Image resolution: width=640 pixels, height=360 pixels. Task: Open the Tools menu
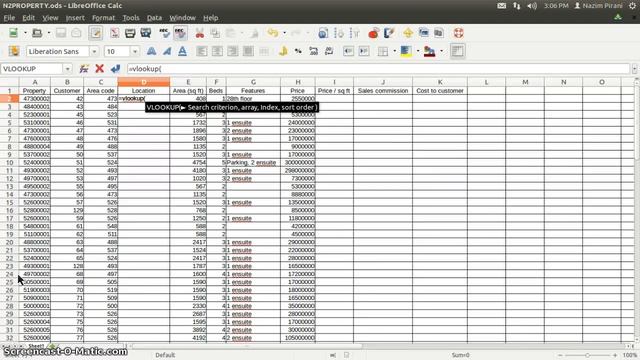131,18
